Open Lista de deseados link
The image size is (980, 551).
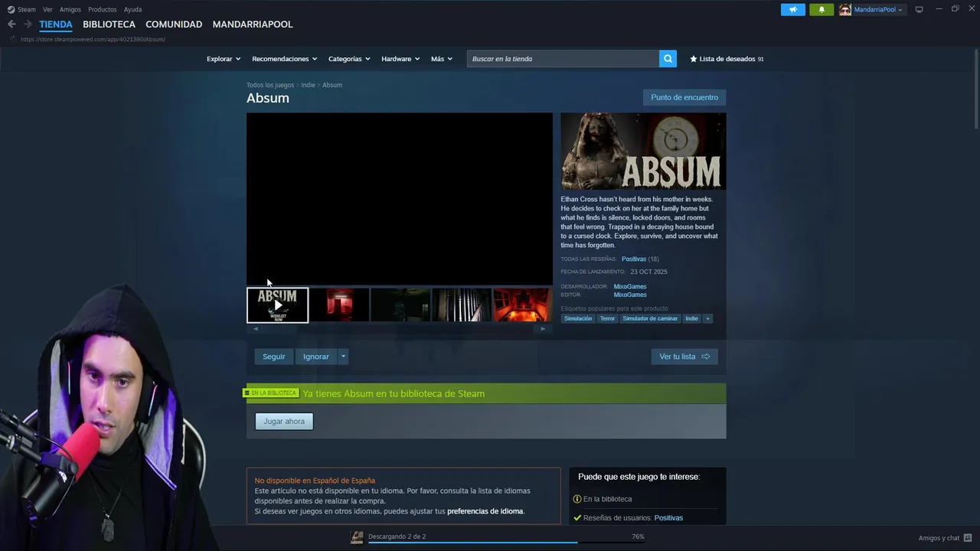727,59
